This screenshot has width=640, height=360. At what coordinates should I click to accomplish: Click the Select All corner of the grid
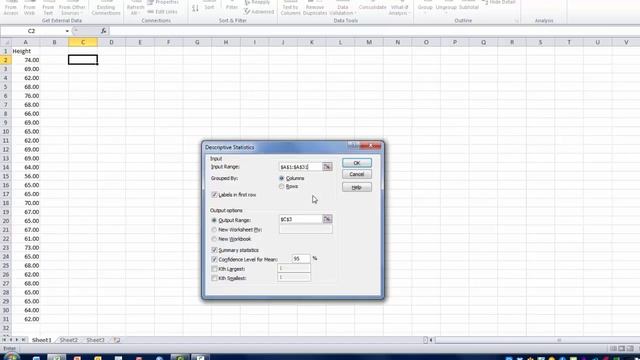[6, 42]
